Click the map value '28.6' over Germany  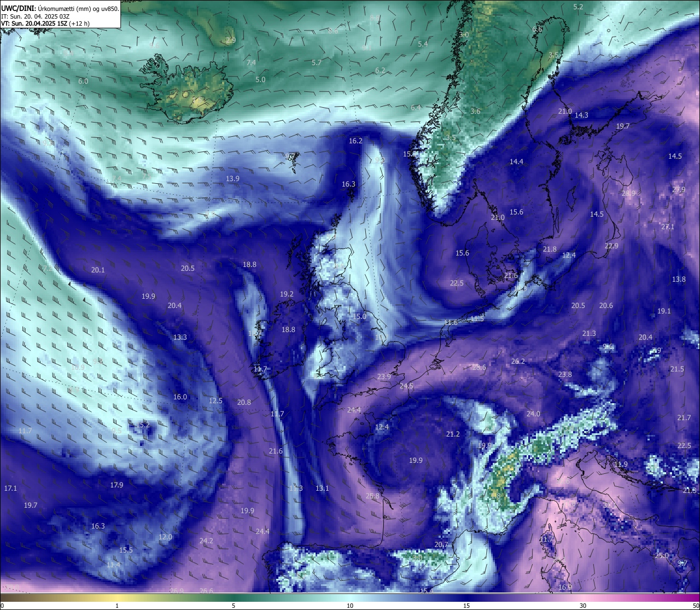(x=479, y=367)
